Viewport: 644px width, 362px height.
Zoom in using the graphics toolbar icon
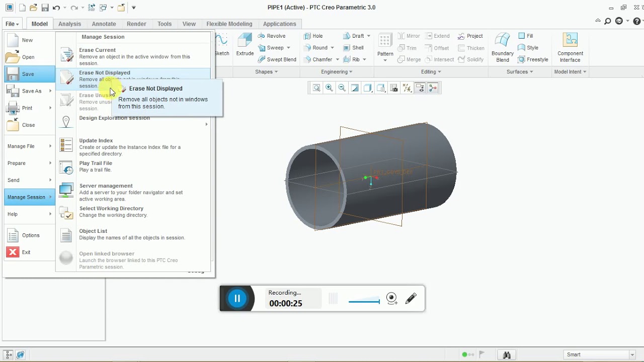(329, 88)
